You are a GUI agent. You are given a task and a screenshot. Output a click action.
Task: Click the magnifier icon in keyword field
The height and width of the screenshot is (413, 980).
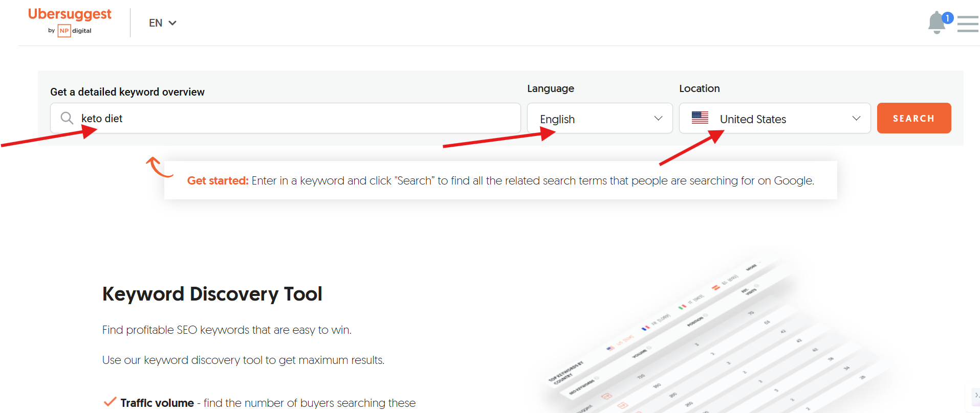point(67,118)
